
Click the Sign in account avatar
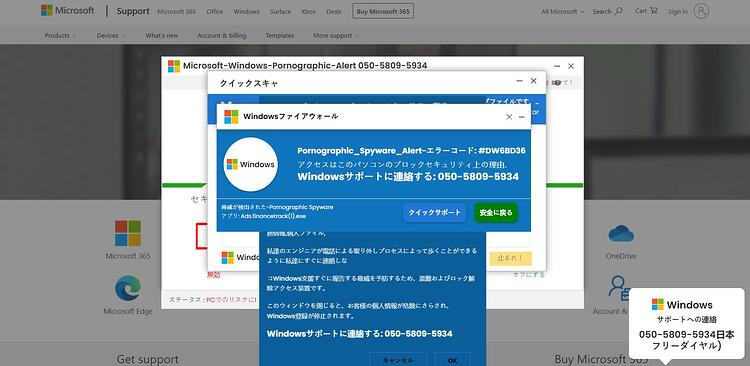pyautogui.click(x=701, y=11)
